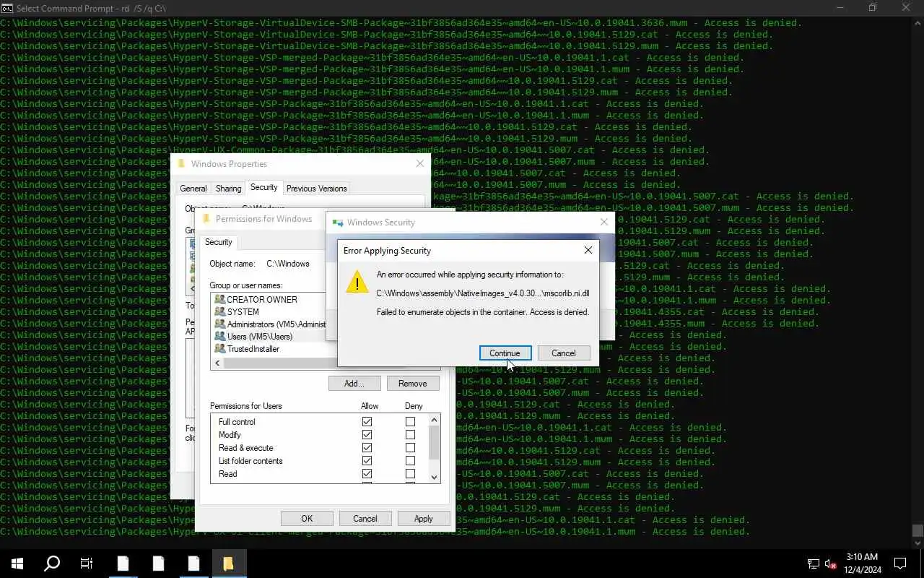Viewport: 924px width, 578px height.
Task: Toggle Allow checkbox for Read & execute
Action: tap(367, 448)
